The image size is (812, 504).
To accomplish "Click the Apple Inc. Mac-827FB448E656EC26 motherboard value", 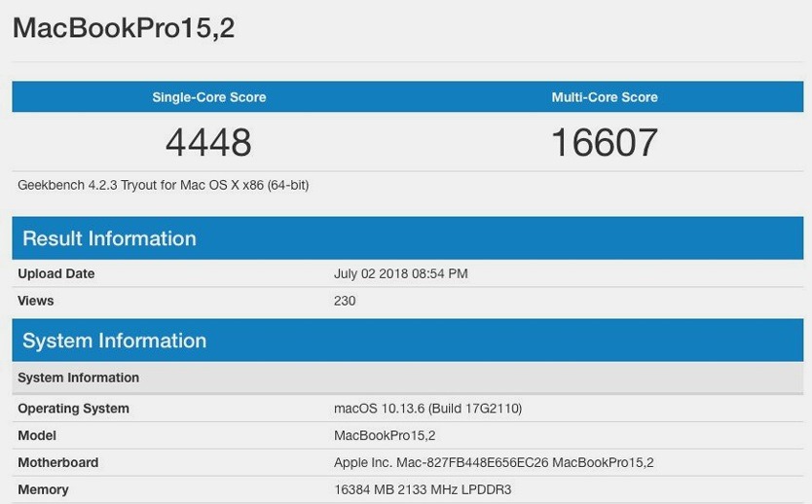I will (x=494, y=462).
